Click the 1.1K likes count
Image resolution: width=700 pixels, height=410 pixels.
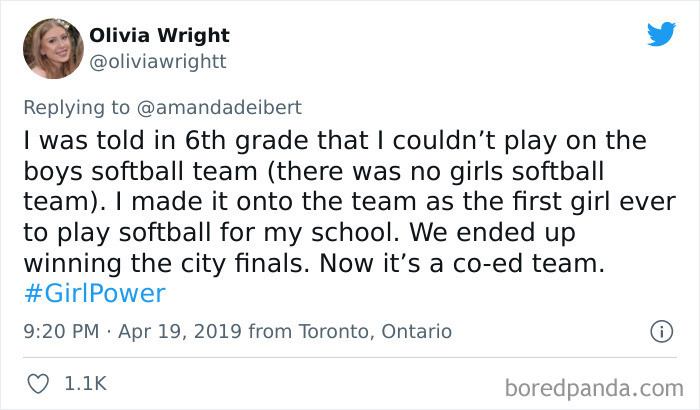[85, 383]
